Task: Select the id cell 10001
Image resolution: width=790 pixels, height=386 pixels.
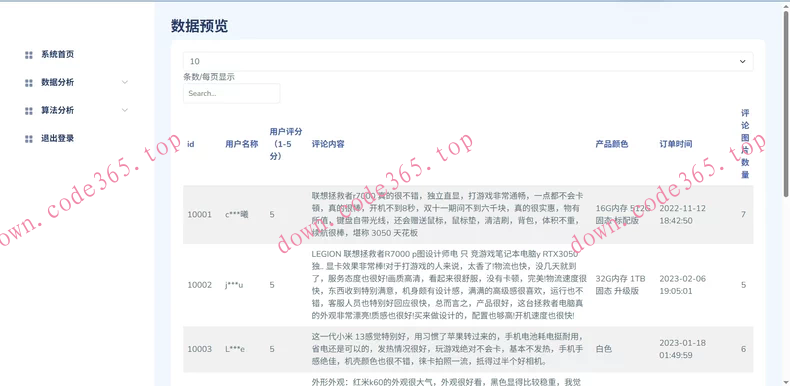Action: coord(200,215)
